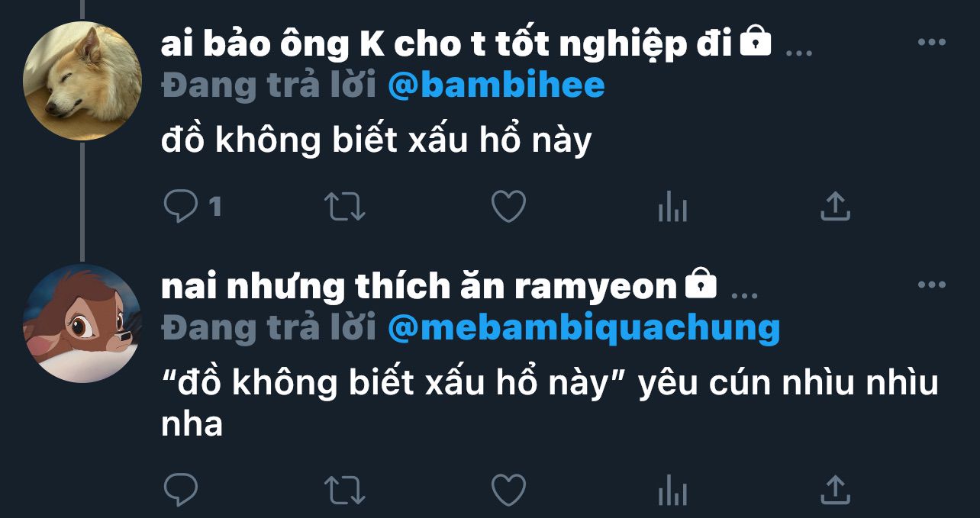Open the @mebambiquachung profile link
The height and width of the screenshot is (518, 980).
[584, 328]
